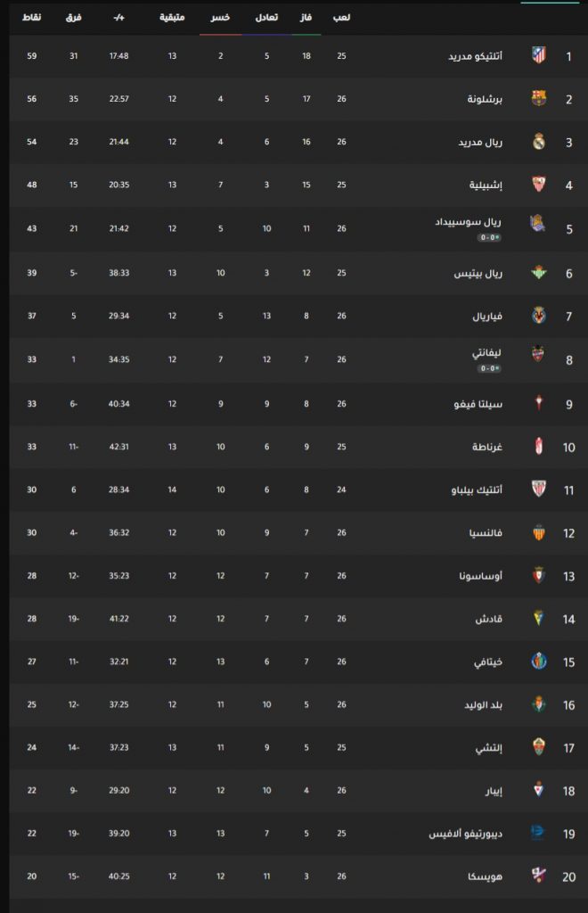Click the Athletic Bilbao club crest

coord(539,489)
